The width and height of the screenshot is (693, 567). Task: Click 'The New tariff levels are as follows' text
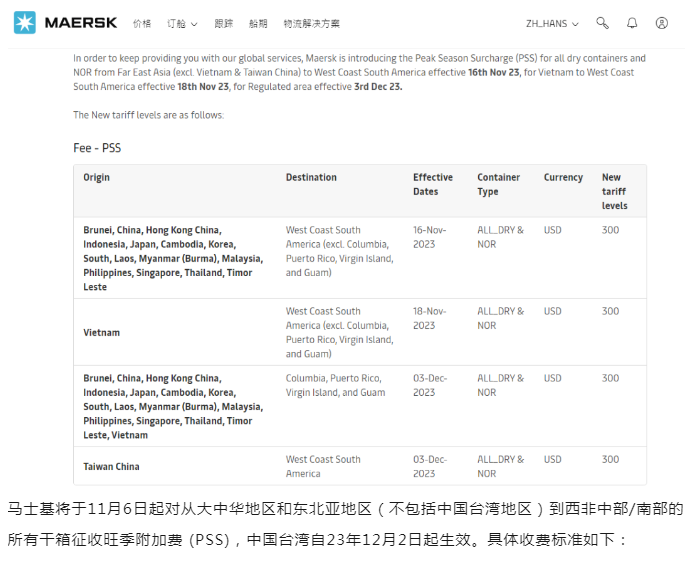click(x=148, y=115)
